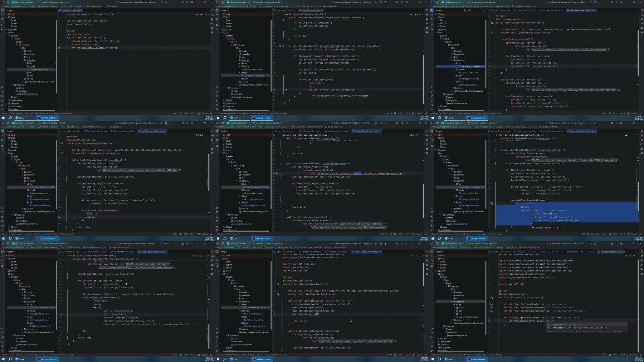The width and height of the screenshot is (644, 362).
Task: Choose the ArrayList<> completion suggestion
Action: pyautogui.click(x=587, y=325)
